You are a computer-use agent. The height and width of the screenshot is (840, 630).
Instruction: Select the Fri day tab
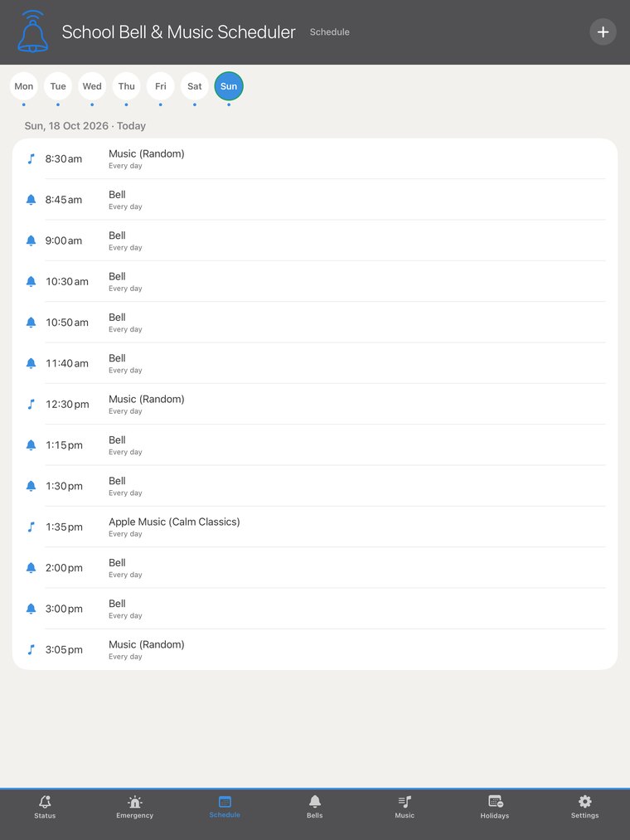161,86
